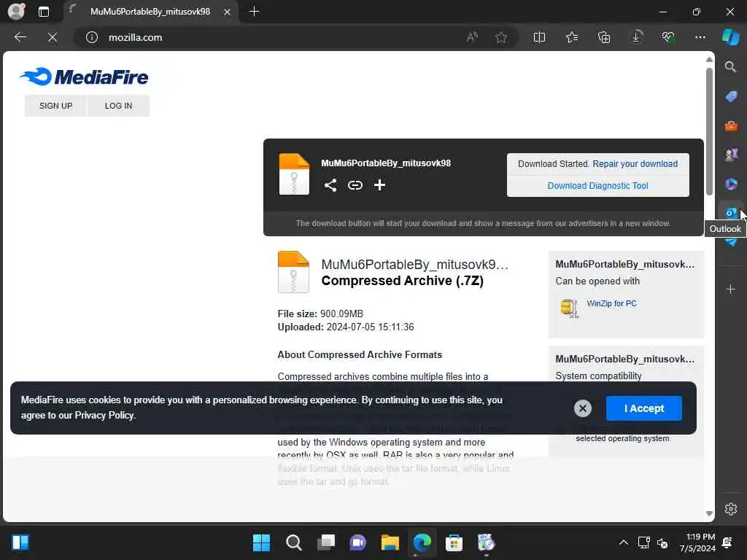The width and height of the screenshot is (747, 560).
Task: Open sidebar Tools briefcase icon
Action: click(731, 125)
